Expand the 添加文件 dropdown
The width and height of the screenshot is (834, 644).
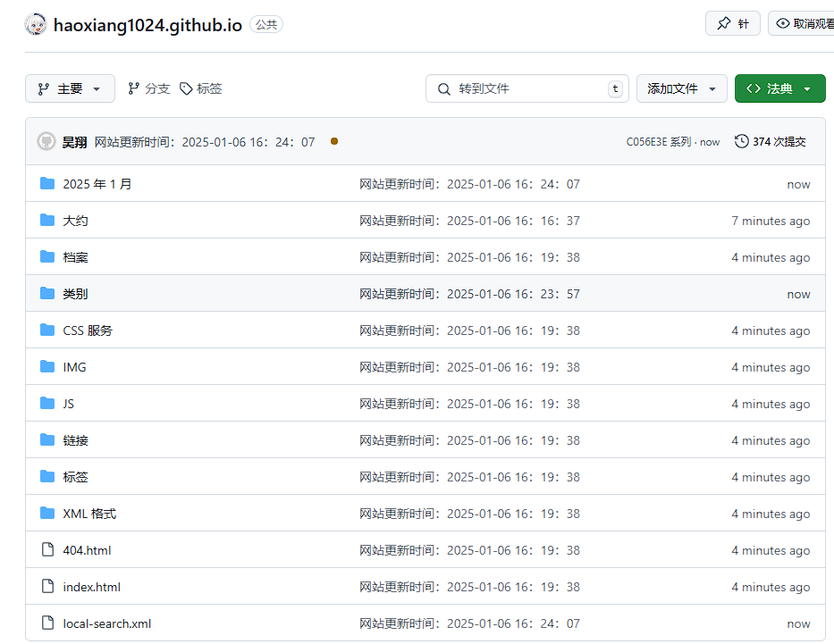coord(681,88)
